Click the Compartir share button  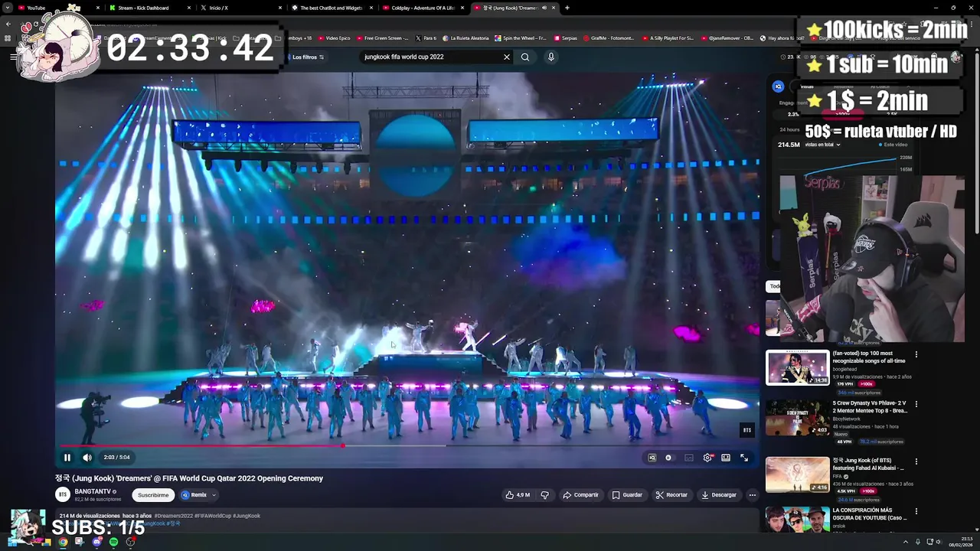coord(580,495)
